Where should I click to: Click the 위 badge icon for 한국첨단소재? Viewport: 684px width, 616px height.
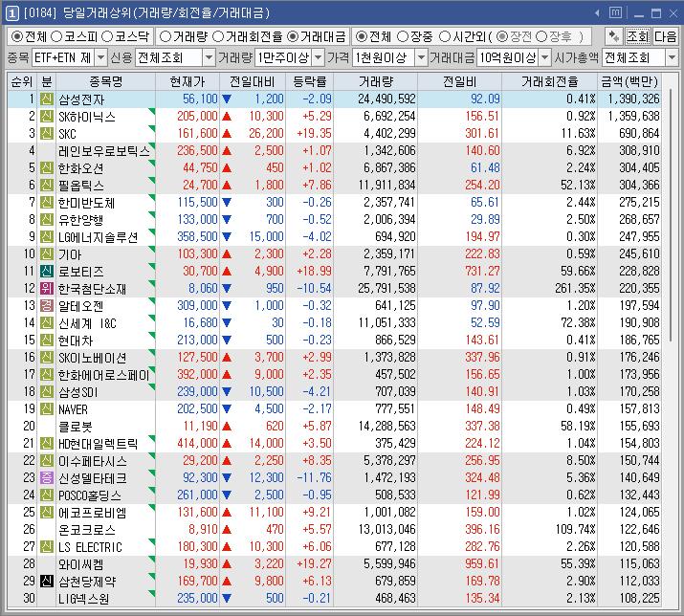[x=47, y=288]
